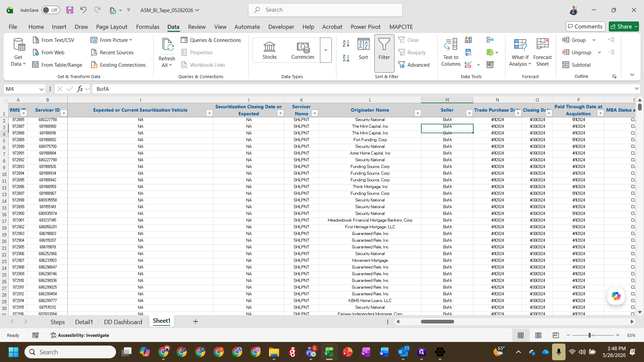Screen dimensions: 644x362
Task: Open Servicer ID column filter dropdown
Action: coord(64,113)
